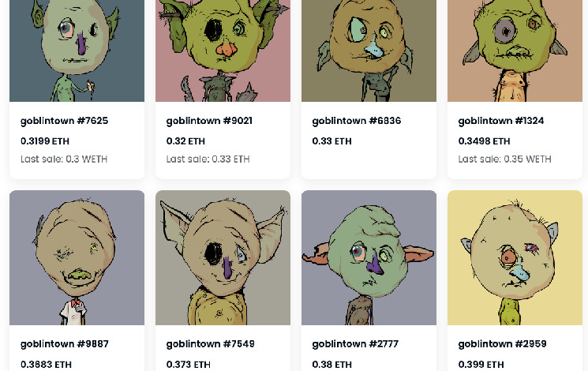Screen dimensions: 588x371
Task: Click the 0.3199 ETH price
Action: click(45, 141)
